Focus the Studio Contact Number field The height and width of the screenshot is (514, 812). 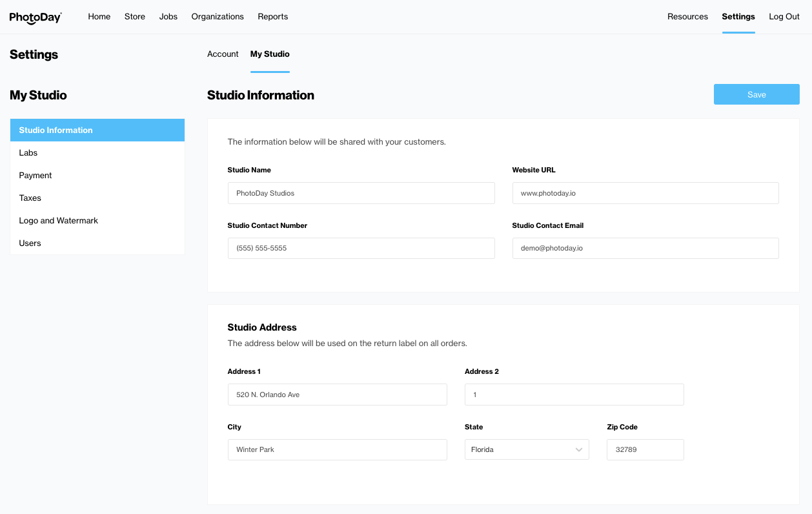[x=361, y=248]
